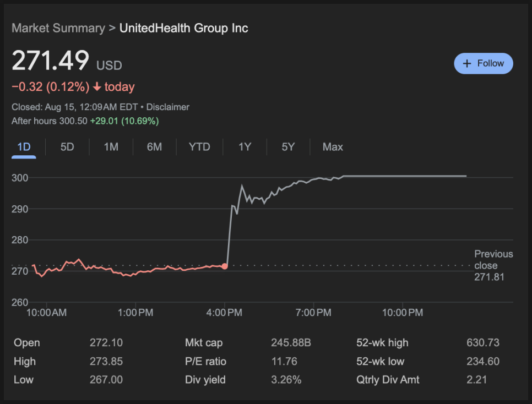532x404 pixels.
Task: Click the 10:00 AM axis label
Action: [46, 313]
